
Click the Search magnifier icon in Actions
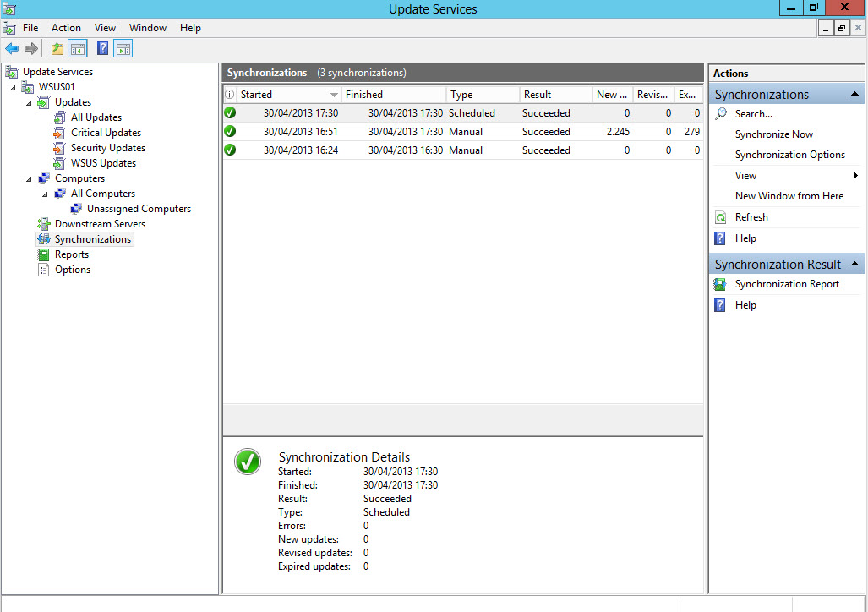[721, 114]
